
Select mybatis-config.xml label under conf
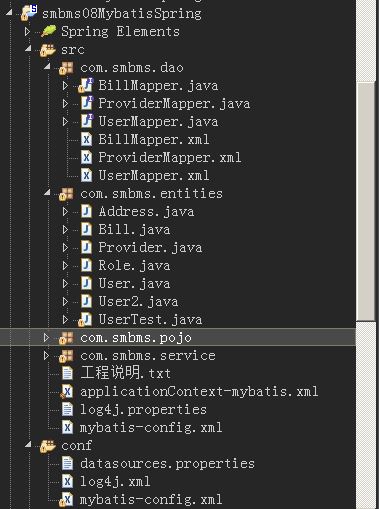point(151,500)
